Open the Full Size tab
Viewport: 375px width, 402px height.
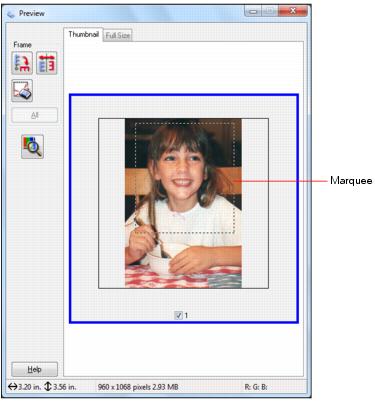pyautogui.click(x=118, y=35)
